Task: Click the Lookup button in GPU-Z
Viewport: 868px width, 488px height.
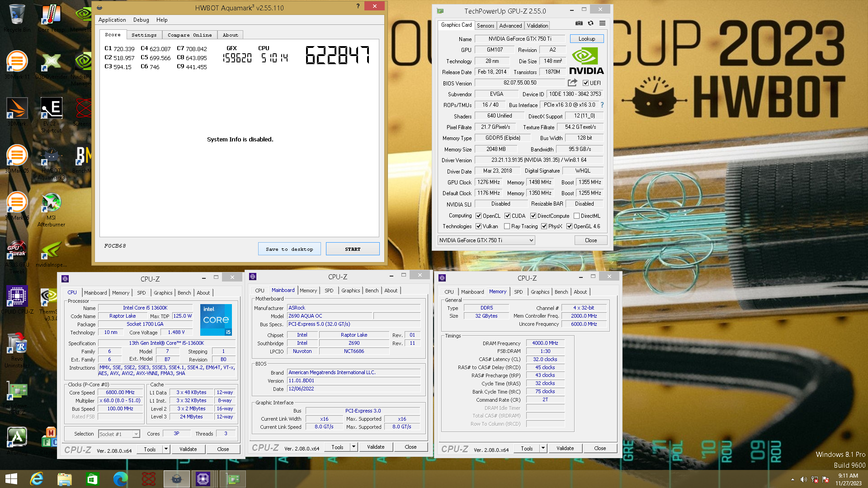Action: (x=586, y=39)
